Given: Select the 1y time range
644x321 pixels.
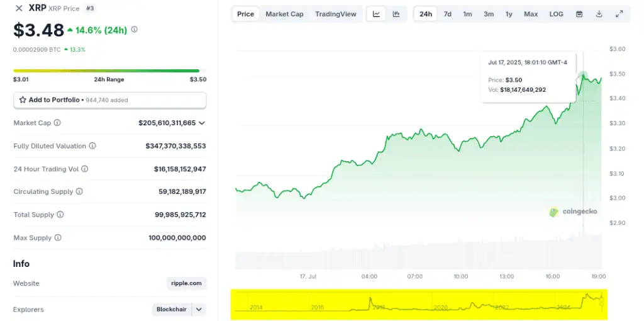Looking at the screenshot, I should click(509, 14).
